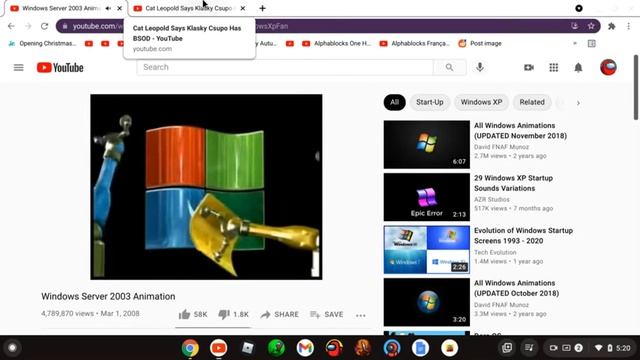Click the install app icon in address bar

[x=575, y=26]
